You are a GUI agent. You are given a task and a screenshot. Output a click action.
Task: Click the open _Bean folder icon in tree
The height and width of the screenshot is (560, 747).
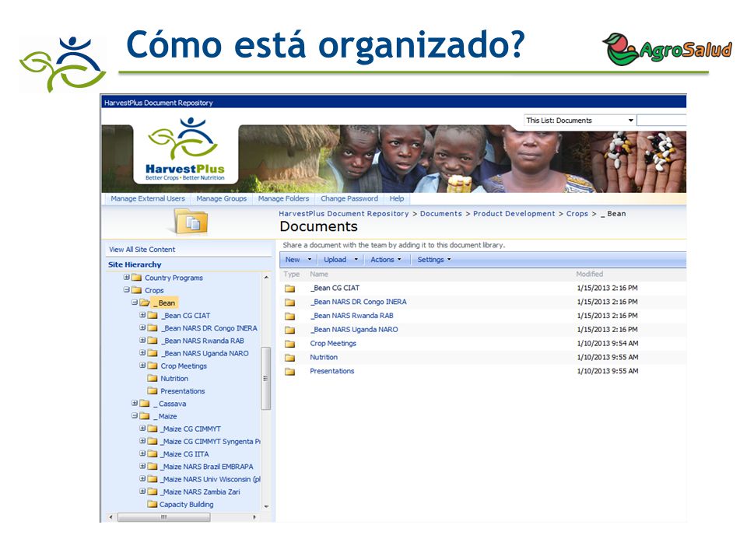coord(145,303)
